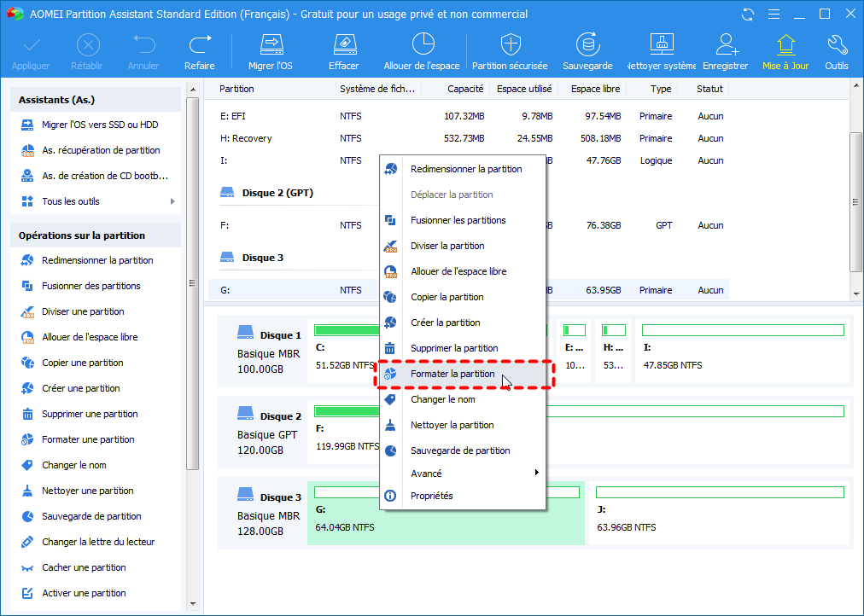Open Nettoyer système tool
Viewport: 864px width, 616px height.
click(x=661, y=53)
